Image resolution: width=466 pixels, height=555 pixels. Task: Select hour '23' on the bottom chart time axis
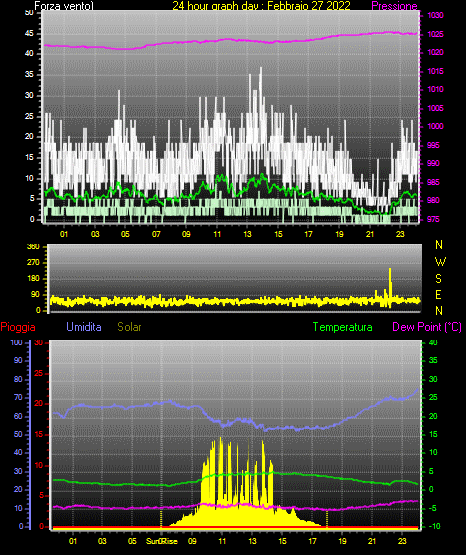[402, 541]
